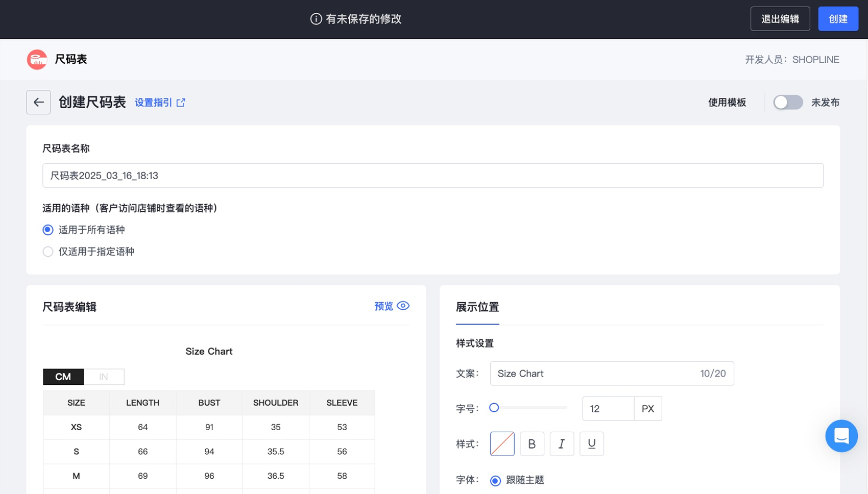
Task: Open the 展示位置 tab
Action: (x=477, y=307)
